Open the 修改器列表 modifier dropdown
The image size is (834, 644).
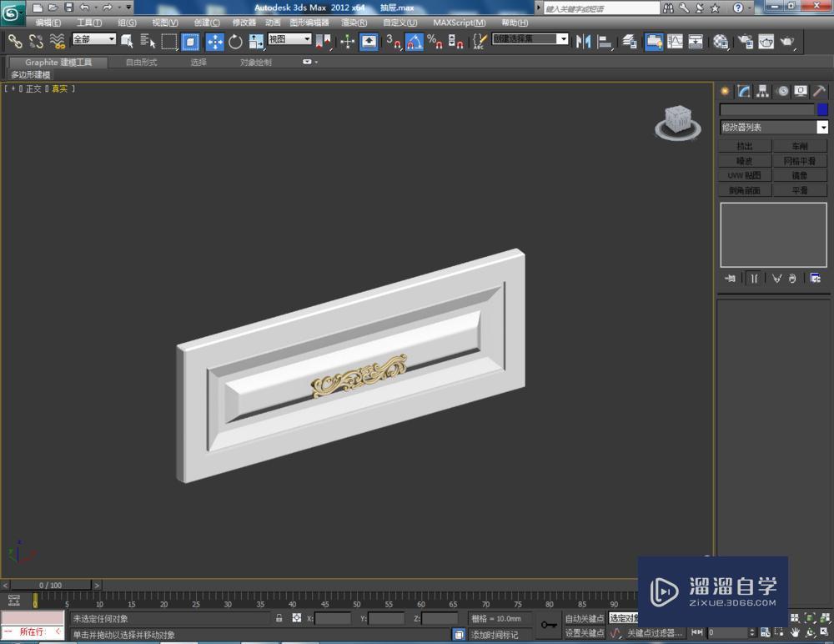coord(771,127)
